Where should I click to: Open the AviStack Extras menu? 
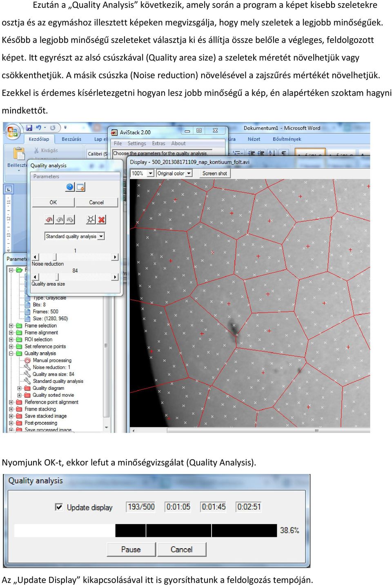(158, 144)
